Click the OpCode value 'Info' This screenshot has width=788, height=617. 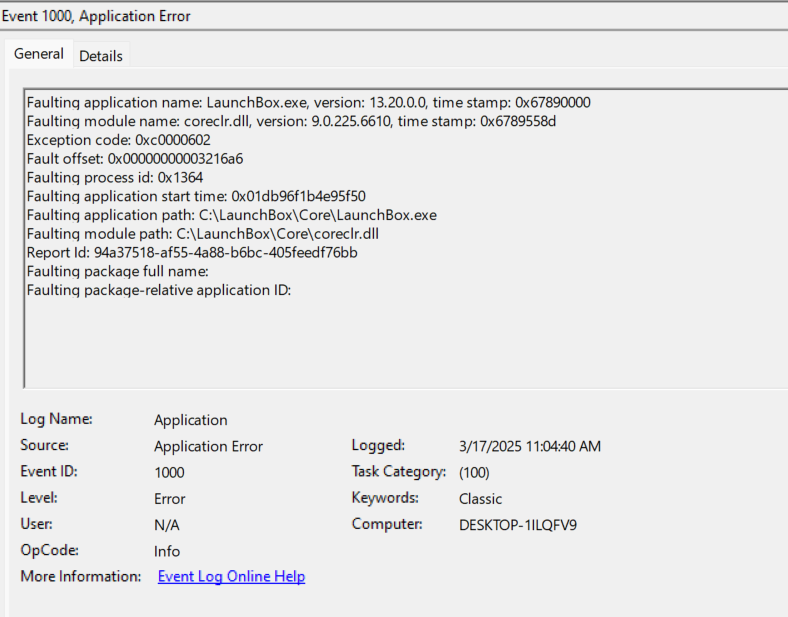pos(167,551)
